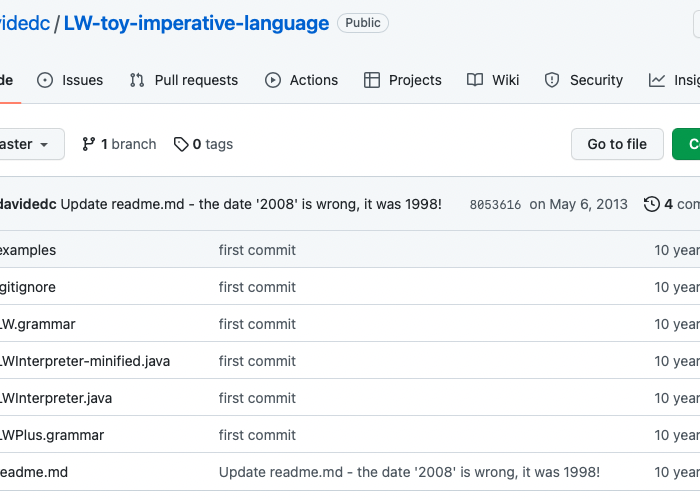Open commit hash 8053616
Image resolution: width=700 pixels, height=500 pixels.
click(495, 204)
